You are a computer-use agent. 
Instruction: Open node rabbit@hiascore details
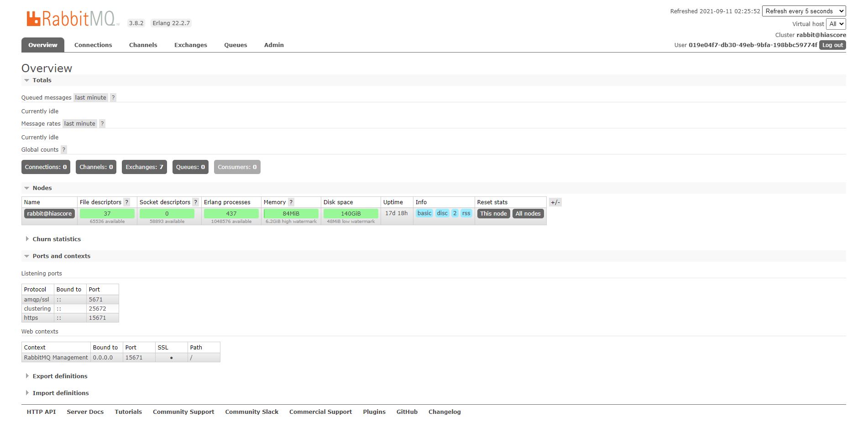click(x=49, y=213)
